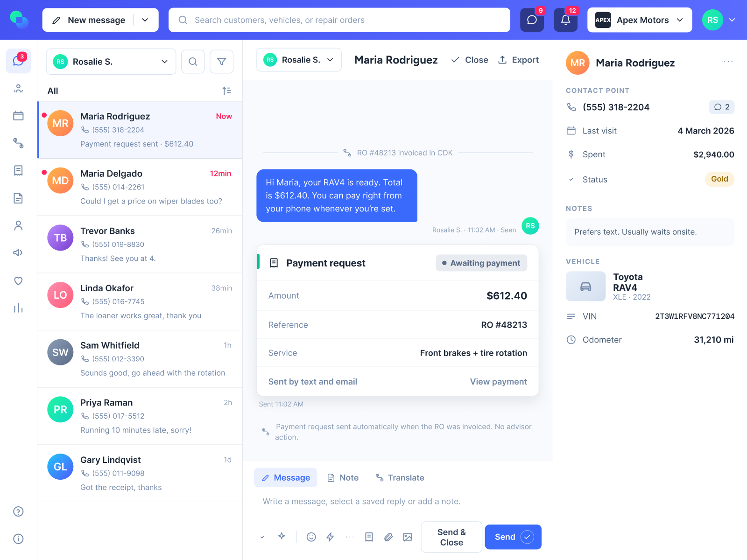
Task: Switch to the Note composer tab
Action: coord(343,478)
